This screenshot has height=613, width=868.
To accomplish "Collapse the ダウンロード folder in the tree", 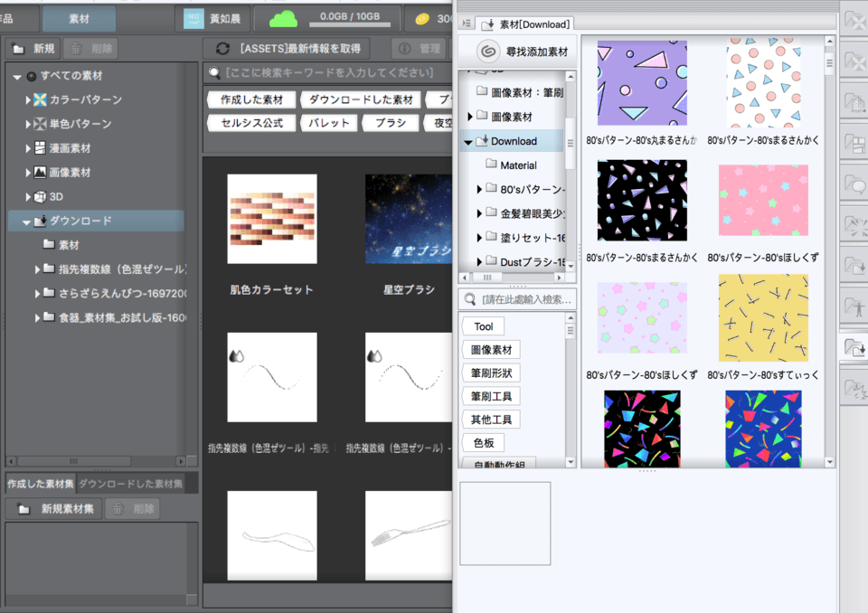I will pyautogui.click(x=27, y=221).
